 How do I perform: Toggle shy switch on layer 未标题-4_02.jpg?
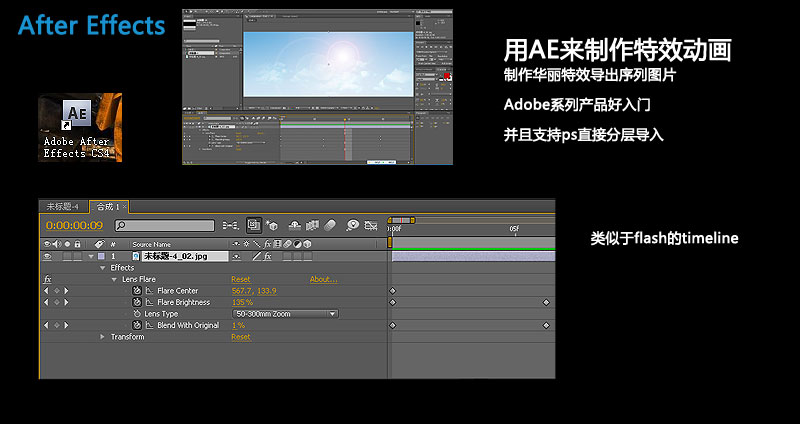click(x=236, y=257)
